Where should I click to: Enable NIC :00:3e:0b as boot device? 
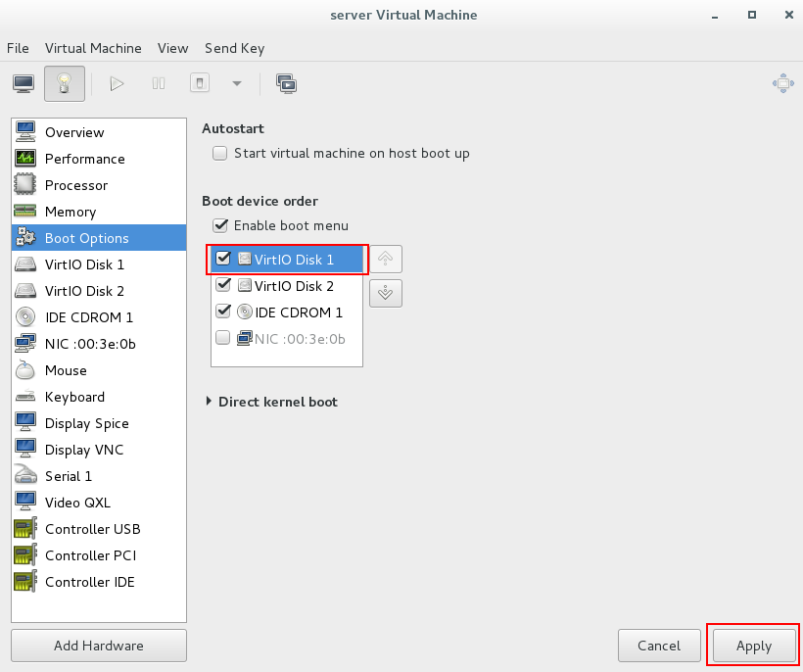(x=222, y=338)
